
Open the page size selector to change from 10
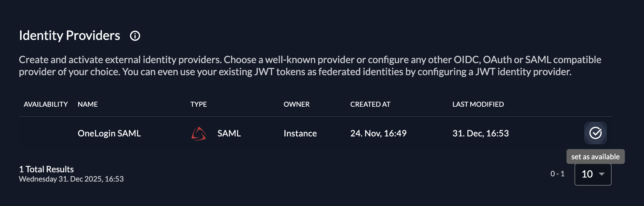click(593, 174)
